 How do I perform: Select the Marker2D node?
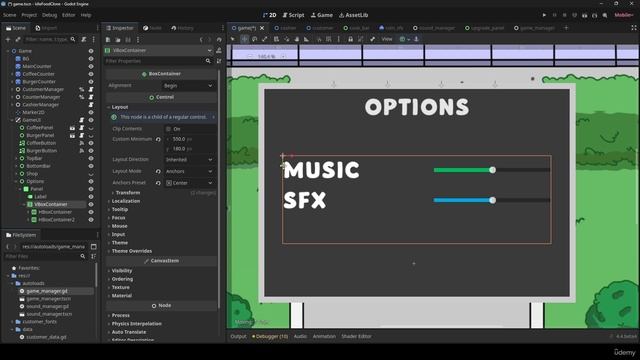33,112
